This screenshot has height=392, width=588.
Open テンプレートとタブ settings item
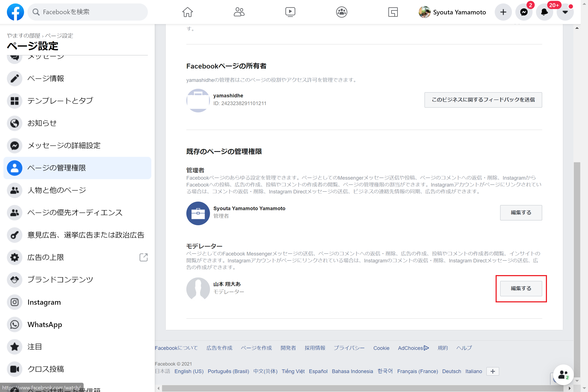[77, 101]
